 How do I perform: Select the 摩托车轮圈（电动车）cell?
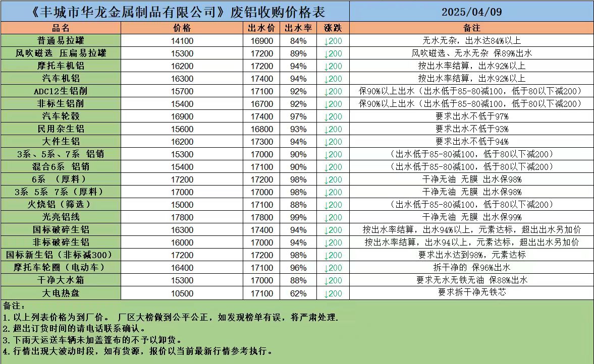61,268
